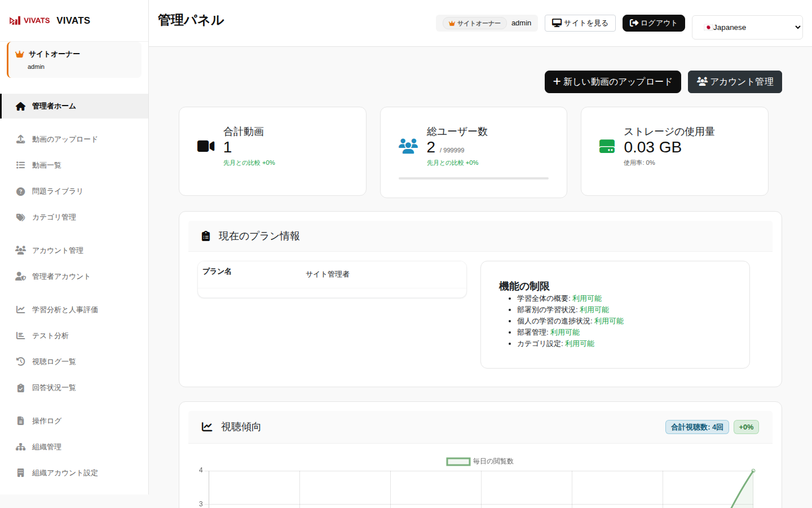
Task: Click the user count progress bar
Action: click(x=474, y=178)
